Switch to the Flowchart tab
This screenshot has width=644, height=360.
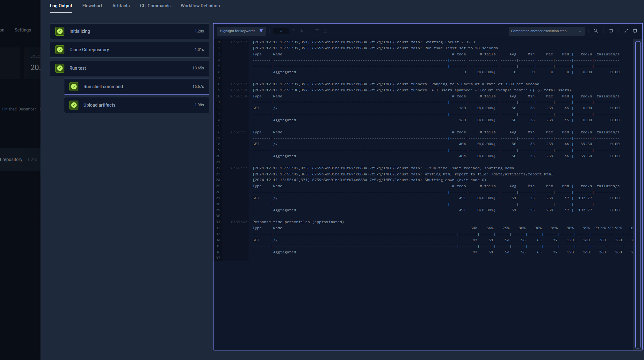pyautogui.click(x=92, y=6)
